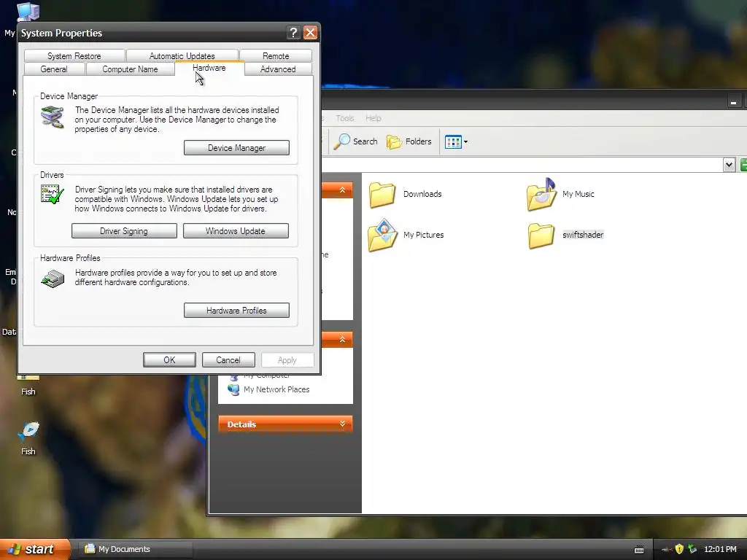Collapse the second orange task pane section
The height and width of the screenshot is (560, 747).
click(x=342, y=340)
